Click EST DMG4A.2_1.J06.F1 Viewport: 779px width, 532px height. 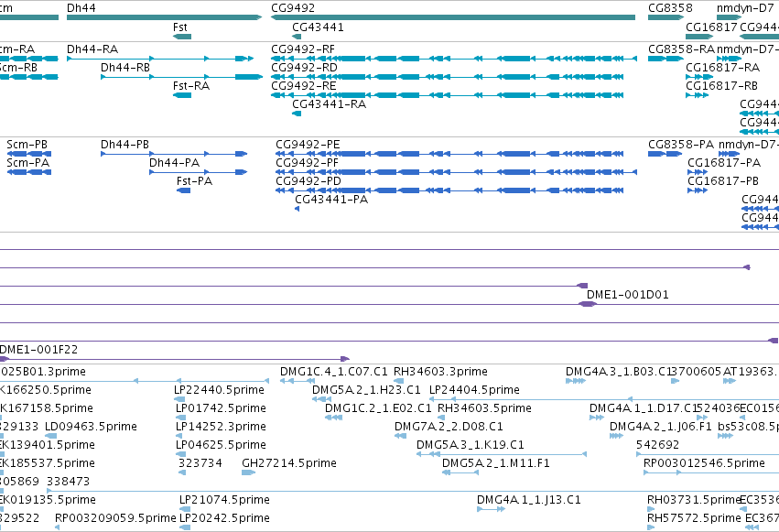616,436
